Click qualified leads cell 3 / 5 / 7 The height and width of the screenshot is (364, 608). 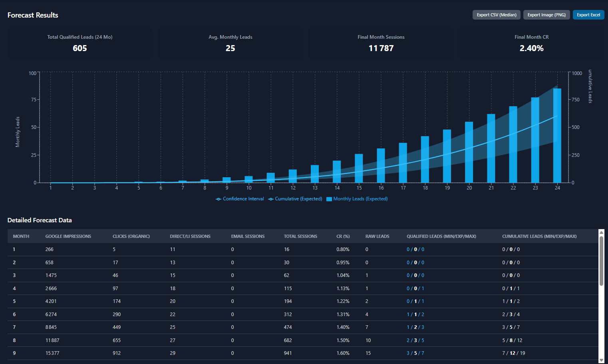(415, 353)
